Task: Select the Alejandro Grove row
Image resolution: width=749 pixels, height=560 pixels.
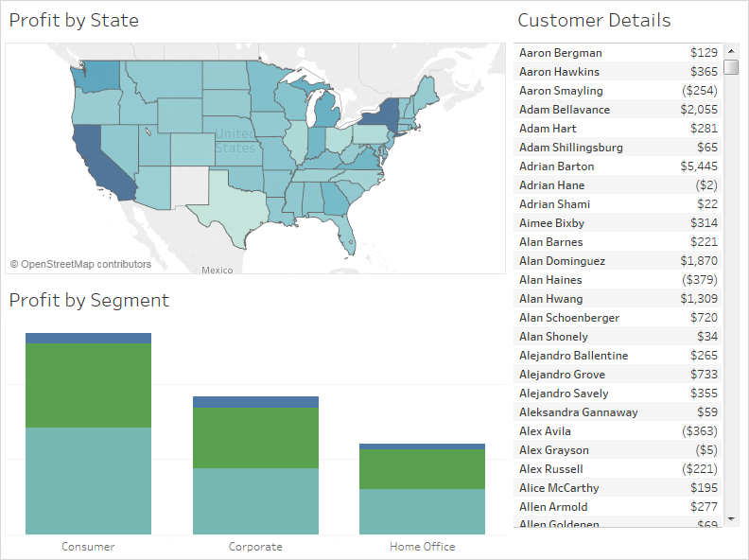Action: point(618,375)
